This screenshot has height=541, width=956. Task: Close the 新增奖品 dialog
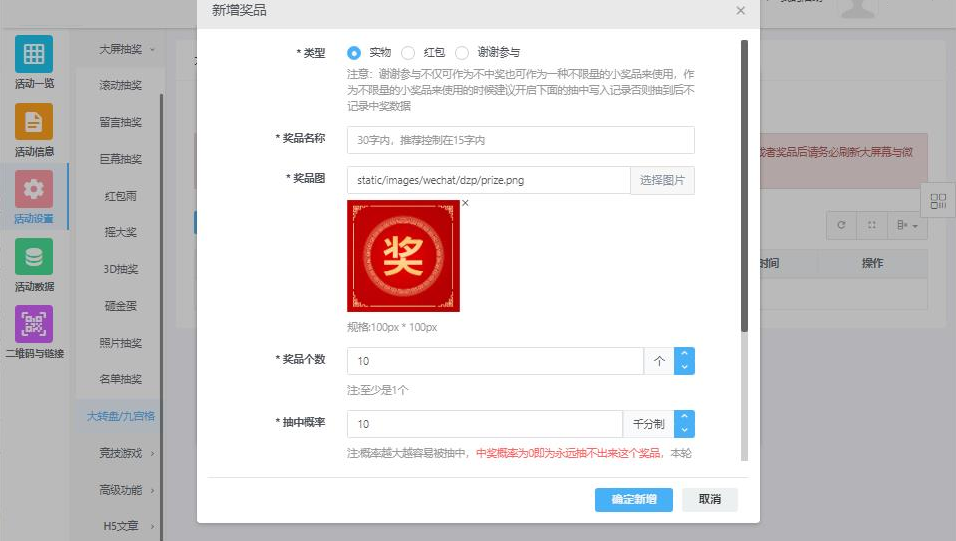pos(740,10)
